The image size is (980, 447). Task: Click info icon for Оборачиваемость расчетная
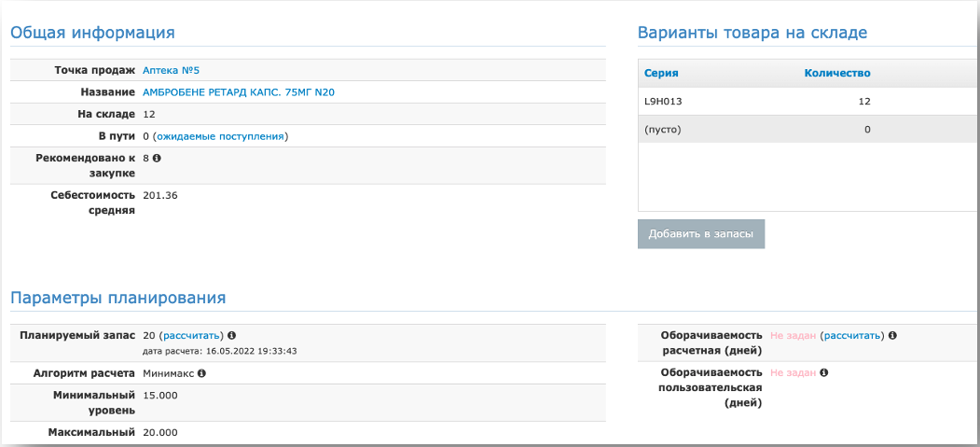[x=892, y=335]
